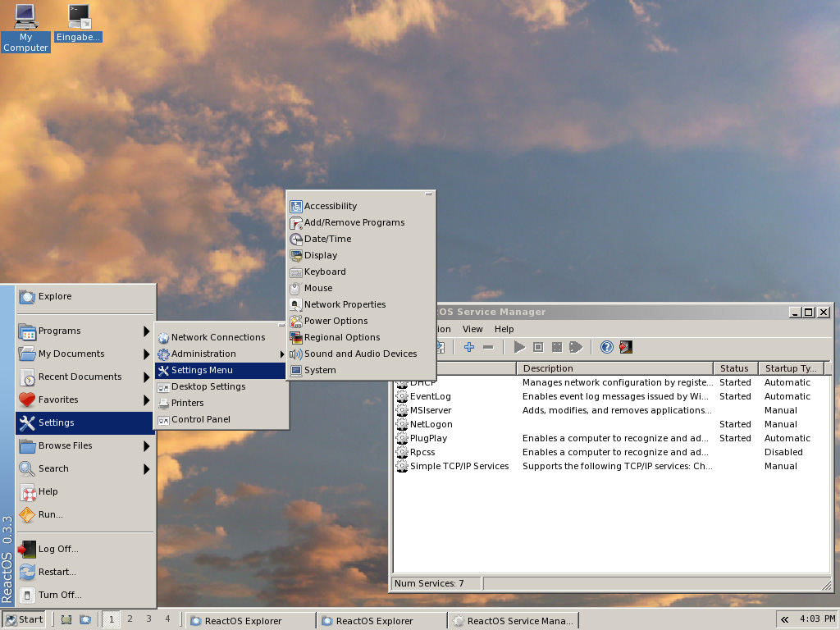
Task: Click the Stop service square icon
Action: pyautogui.click(x=538, y=347)
